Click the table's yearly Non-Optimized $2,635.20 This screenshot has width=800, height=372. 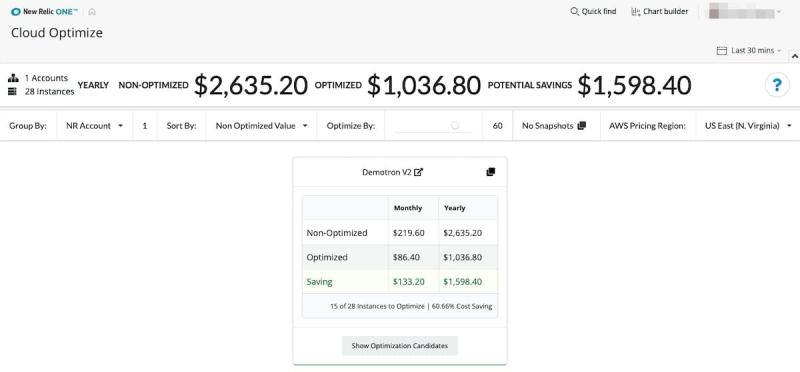click(463, 233)
